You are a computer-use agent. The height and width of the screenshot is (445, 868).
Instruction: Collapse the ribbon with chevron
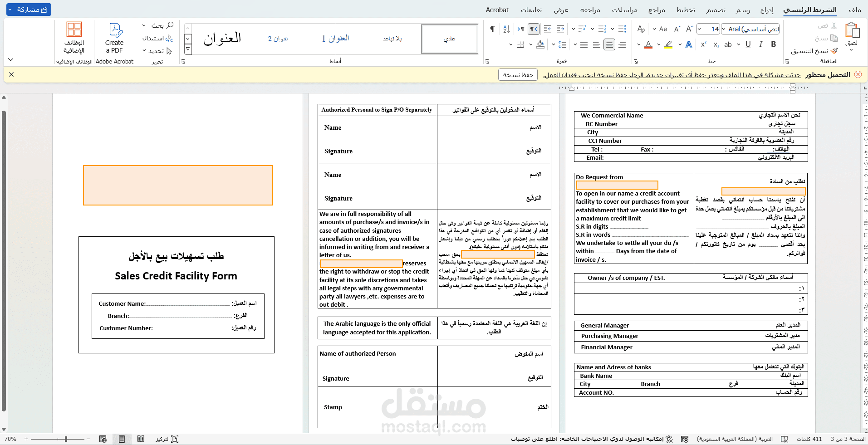11,59
